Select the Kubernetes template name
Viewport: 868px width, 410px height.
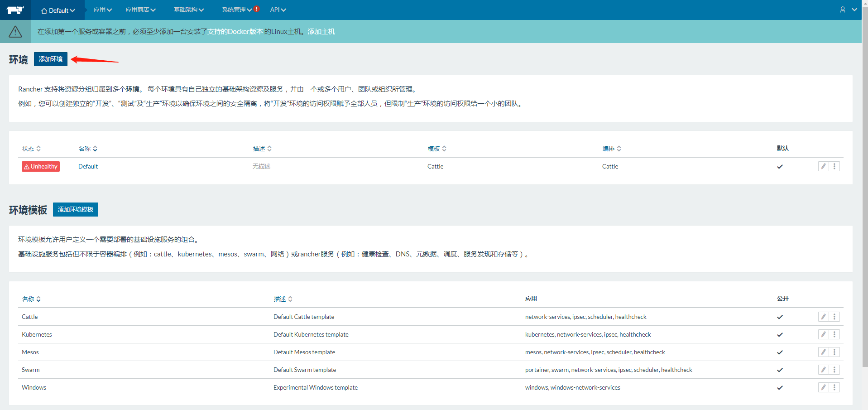pyautogui.click(x=37, y=334)
